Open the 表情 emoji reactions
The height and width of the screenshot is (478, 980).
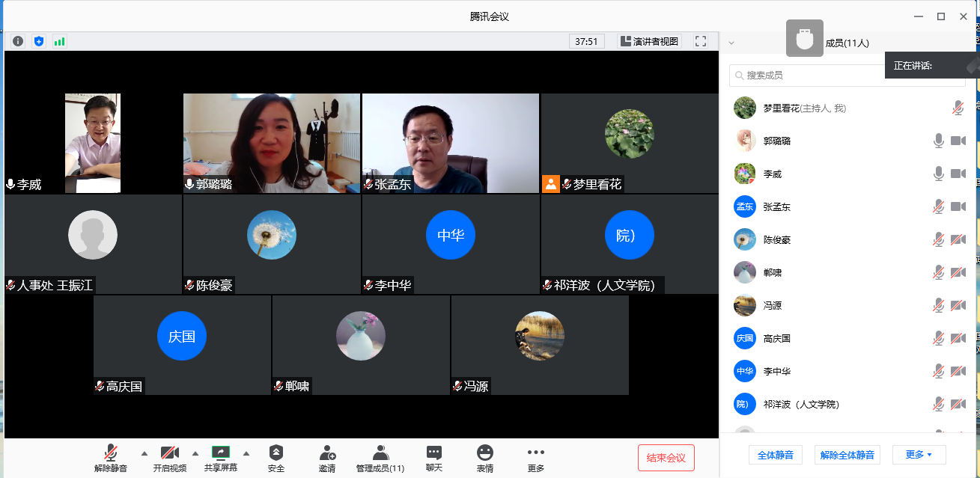485,458
